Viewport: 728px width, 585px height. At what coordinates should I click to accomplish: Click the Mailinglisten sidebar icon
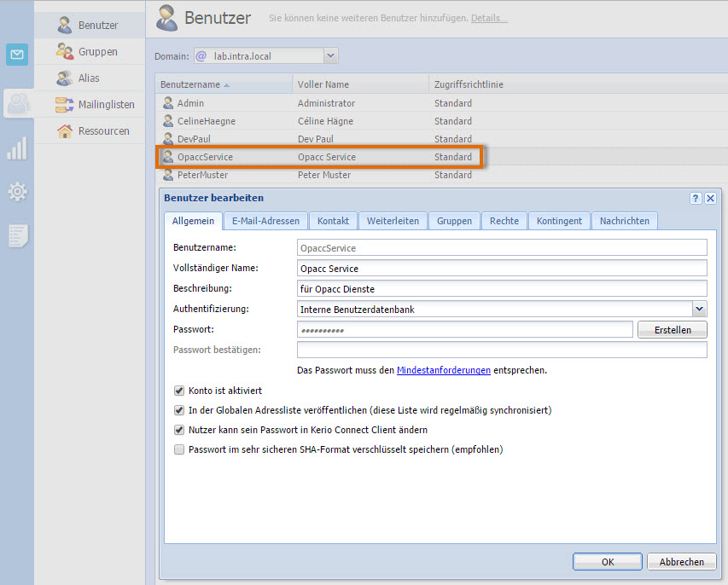coord(65,104)
